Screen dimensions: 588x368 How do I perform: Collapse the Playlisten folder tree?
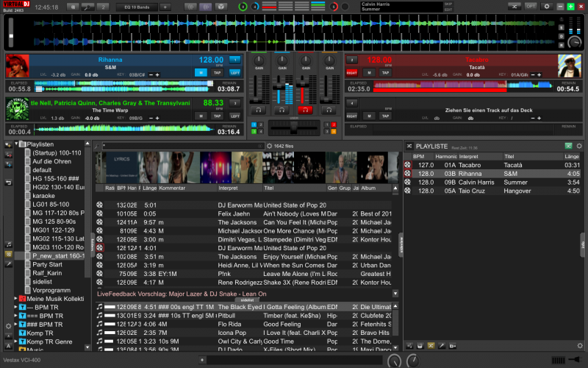(x=16, y=144)
